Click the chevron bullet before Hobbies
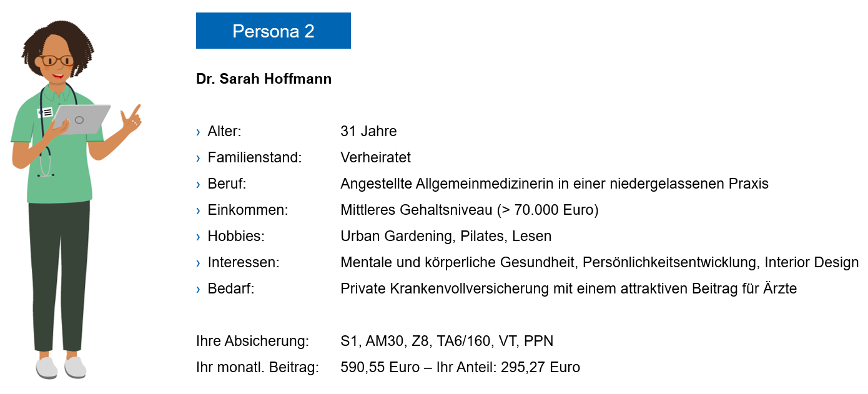Viewport: 868px width, 394px height. pyautogui.click(x=199, y=237)
